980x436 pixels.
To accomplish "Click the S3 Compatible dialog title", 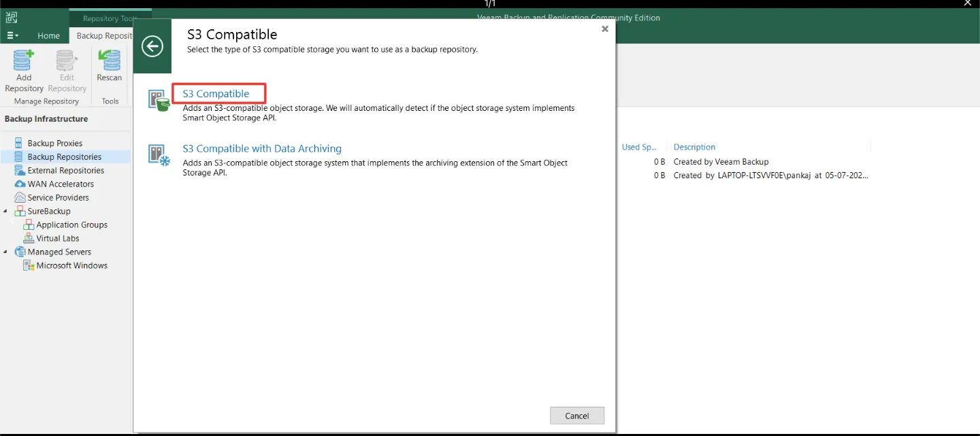I will (x=232, y=35).
